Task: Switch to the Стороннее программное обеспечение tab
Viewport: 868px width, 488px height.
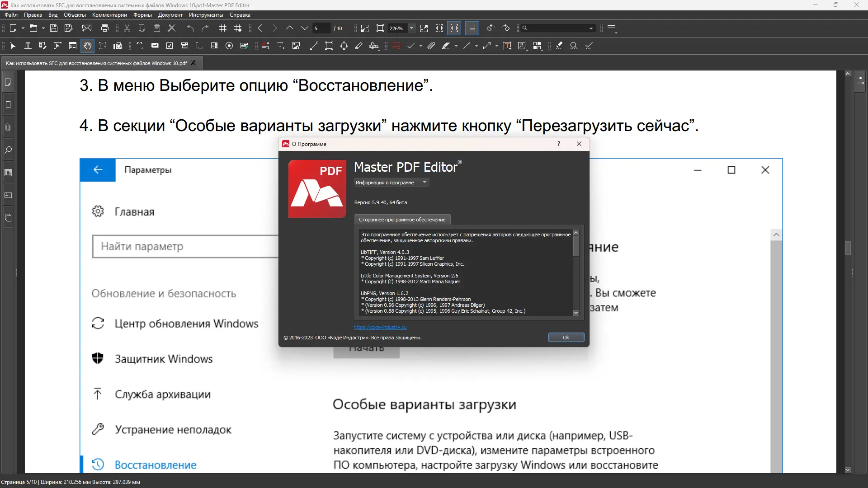Action: click(x=402, y=220)
